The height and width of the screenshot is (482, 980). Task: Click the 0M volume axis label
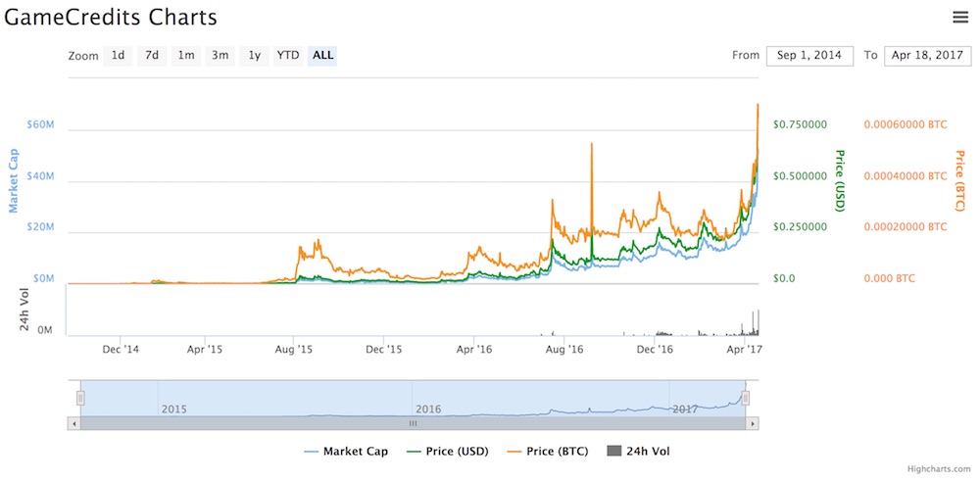coord(46,330)
